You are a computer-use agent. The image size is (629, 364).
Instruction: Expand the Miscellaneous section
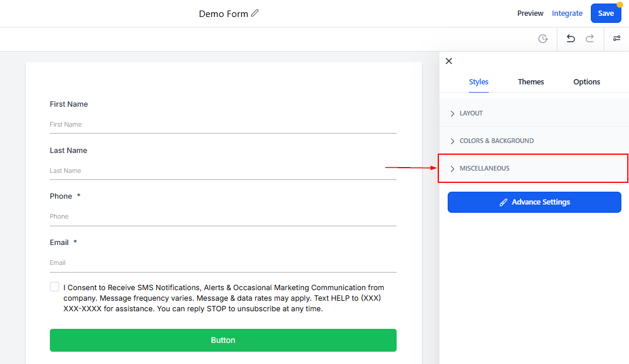point(484,168)
